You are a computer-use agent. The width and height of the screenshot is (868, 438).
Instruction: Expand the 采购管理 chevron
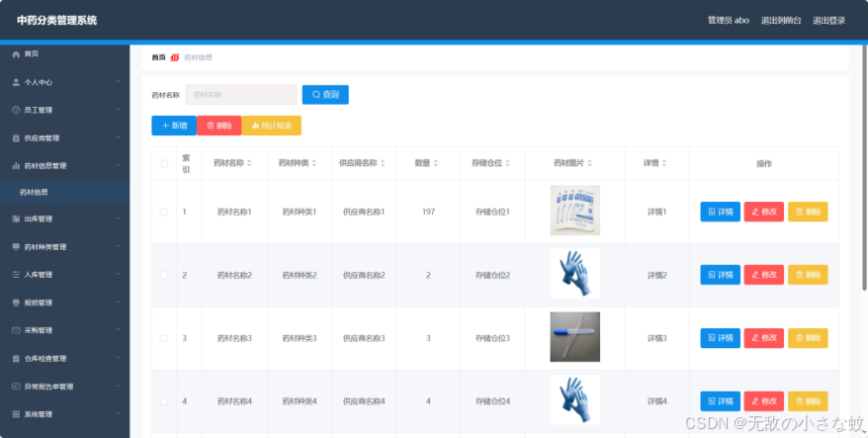click(119, 330)
